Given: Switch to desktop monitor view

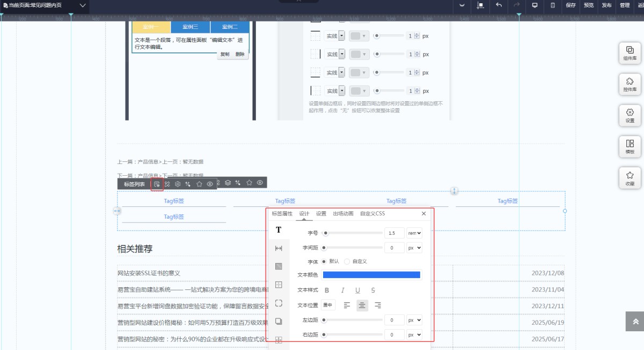Looking at the screenshot, I should pyautogui.click(x=535, y=5).
